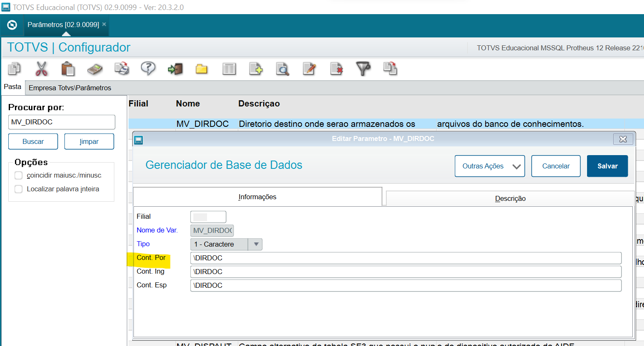
Task: Click the Help question mark icon
Action: coord(148,69)
